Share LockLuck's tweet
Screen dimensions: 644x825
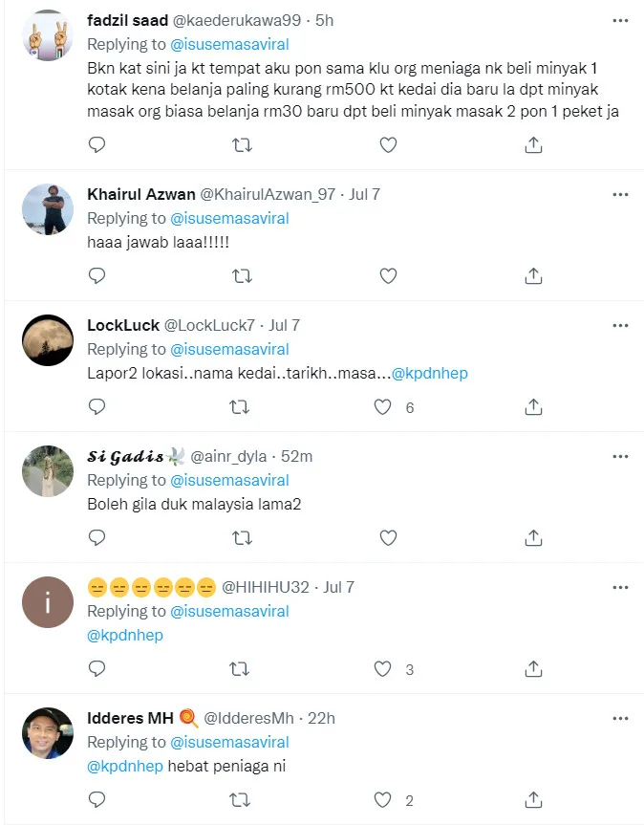pyautogui.click(x=534, y=406)
